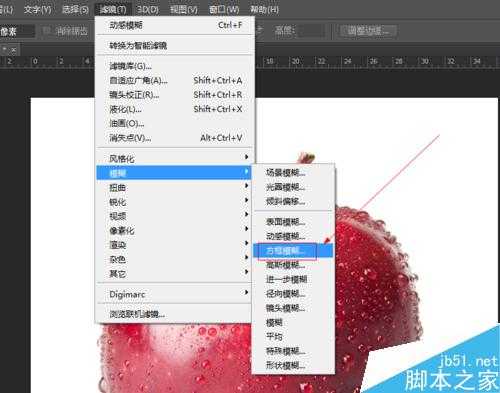500x393 pixels.
Task: Apply 进一步模糊 filter
Action: pyautogui.click(x=293, y=279)
